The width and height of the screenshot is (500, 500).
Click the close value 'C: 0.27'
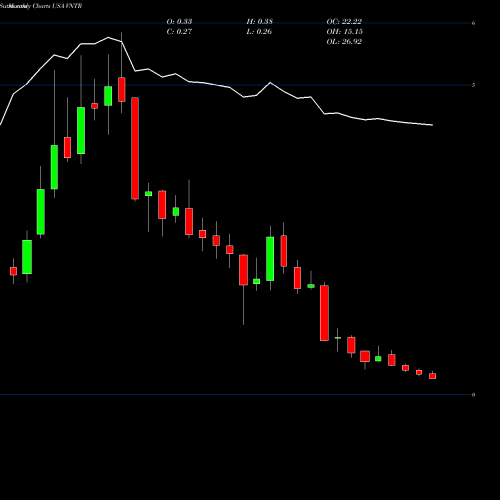click(179, 32)
